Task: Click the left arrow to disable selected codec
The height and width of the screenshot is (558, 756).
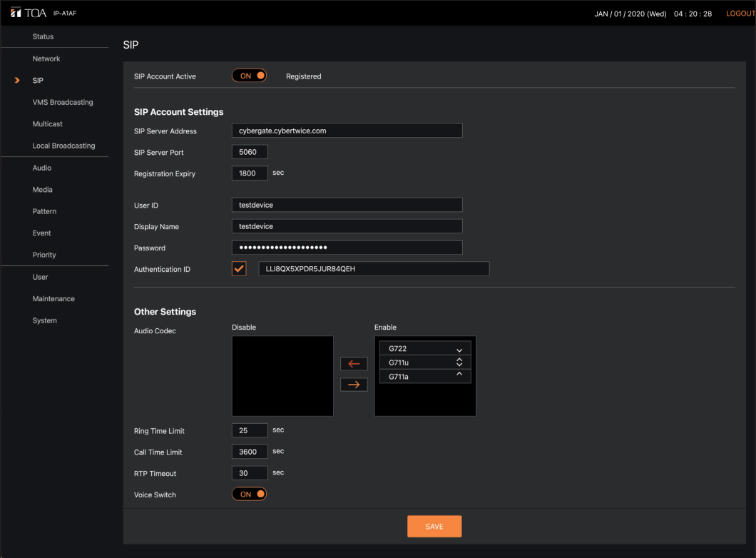Action: coord(354,364)
